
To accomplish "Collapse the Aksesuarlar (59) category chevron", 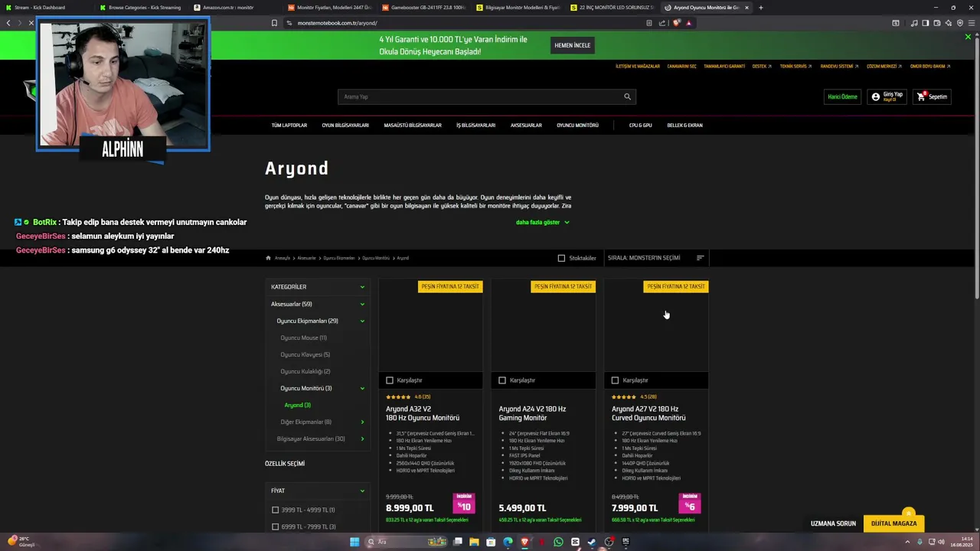I will pos(362,304).
